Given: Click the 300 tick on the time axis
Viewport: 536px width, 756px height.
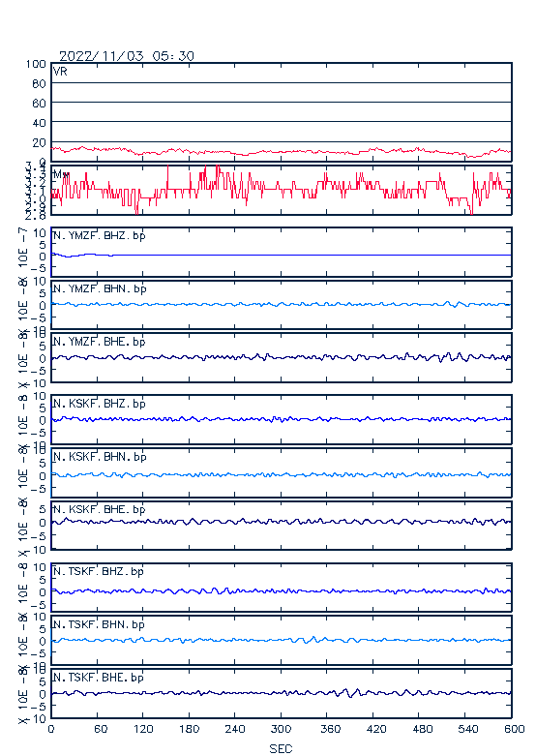Looking at the screenshot, I should coord(281,729).
